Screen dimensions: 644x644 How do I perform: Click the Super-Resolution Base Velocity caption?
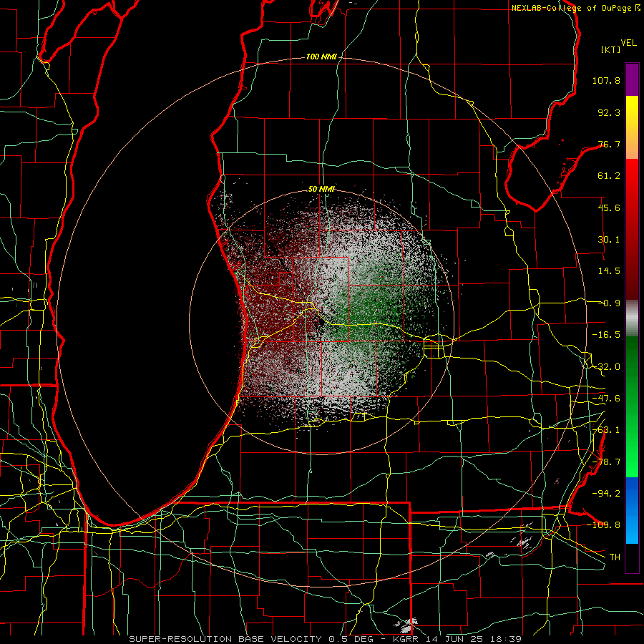pyautogui.click(x=326, y=639)
